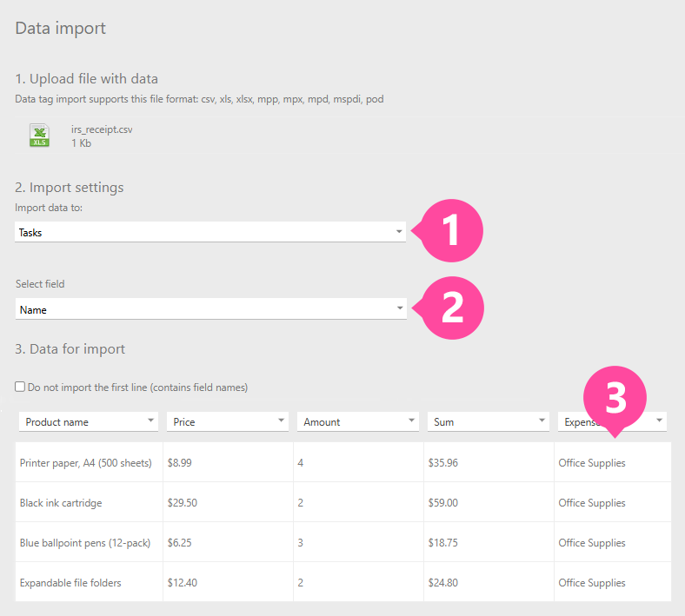Expand the Sum column mapping dropdown
This screenshot has width=685, height=616.
488,421
